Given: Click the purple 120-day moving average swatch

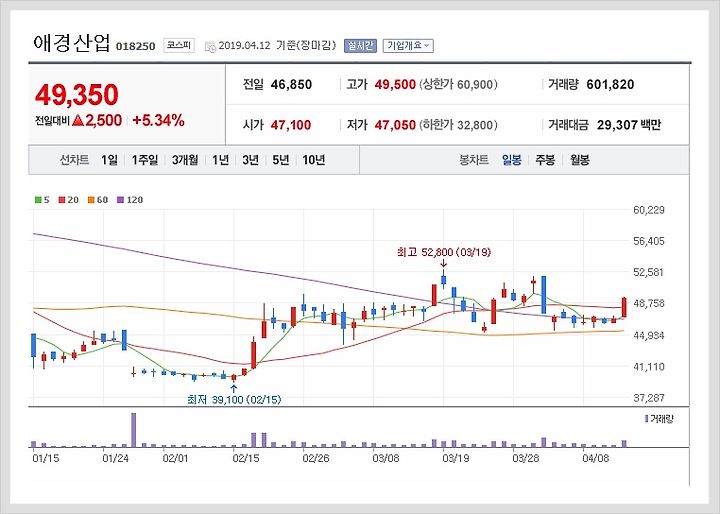Looking at the screenshot, I should (x=121, y=200).
